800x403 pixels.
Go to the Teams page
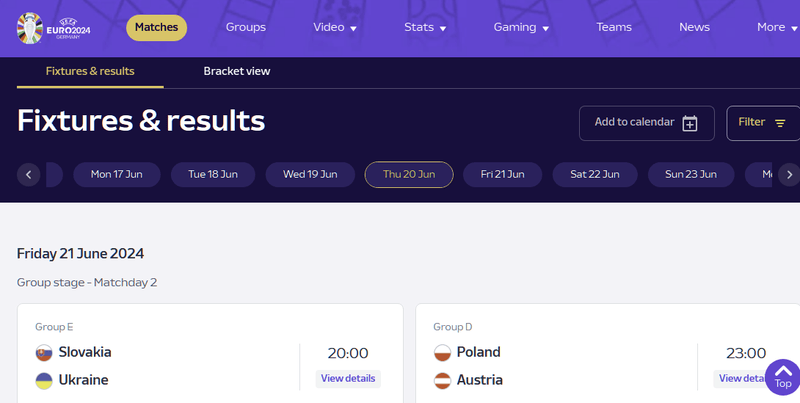pyautogui.click(x=614, y=28)
